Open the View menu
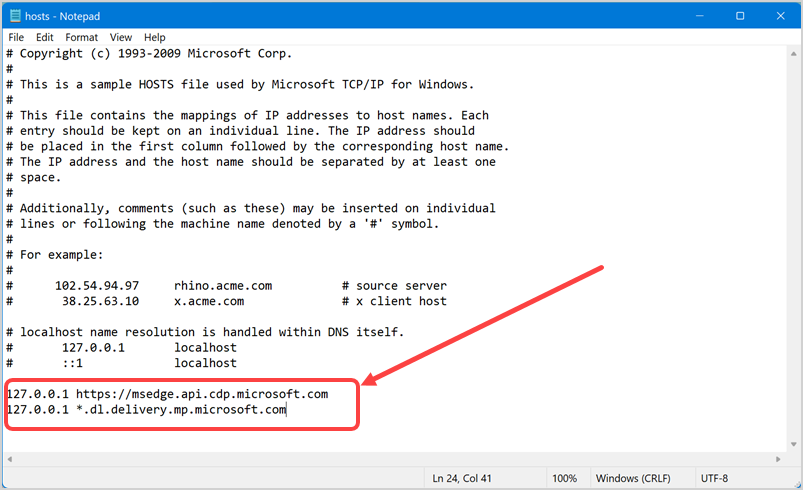Screen dimensions: 803x490 [121, 37]
